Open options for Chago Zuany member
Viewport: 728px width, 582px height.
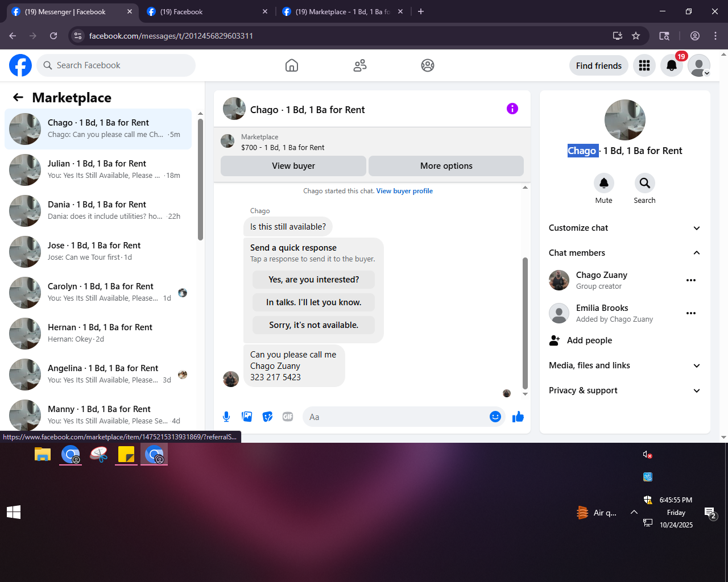click(x=691, y=280)
